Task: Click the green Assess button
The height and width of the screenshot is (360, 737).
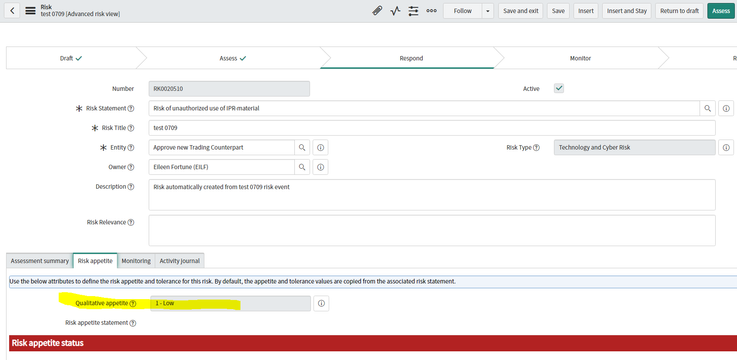Action: point(721,11)
